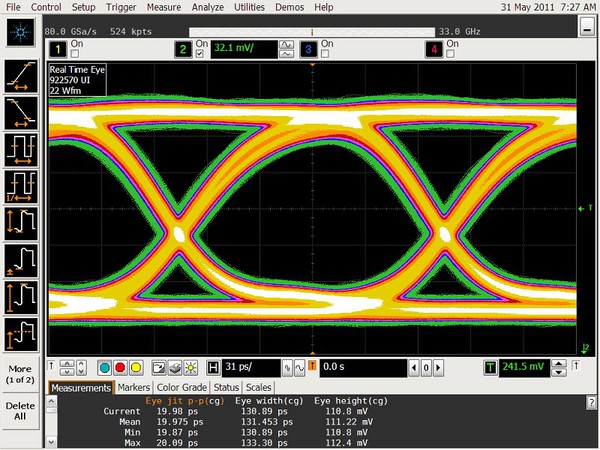Image resolution: width=600 pixels, height=450 pixels.
Task: Open the Measure menu
Action: pos(163,7)
